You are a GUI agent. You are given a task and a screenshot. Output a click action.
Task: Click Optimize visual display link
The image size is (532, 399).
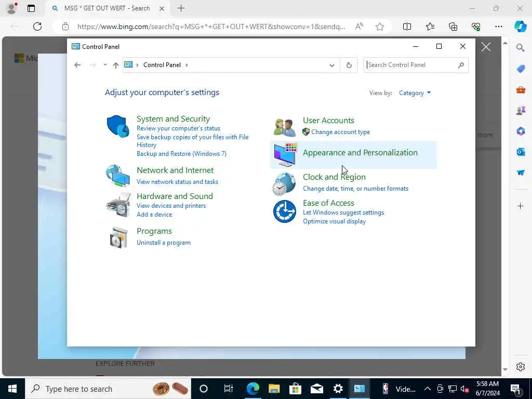coord(334,221)
